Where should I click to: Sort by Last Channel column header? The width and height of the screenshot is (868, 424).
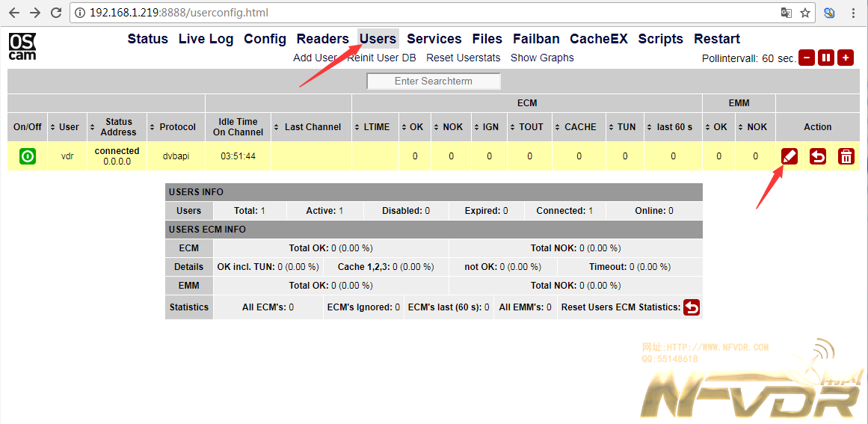(x=307, y=127)
